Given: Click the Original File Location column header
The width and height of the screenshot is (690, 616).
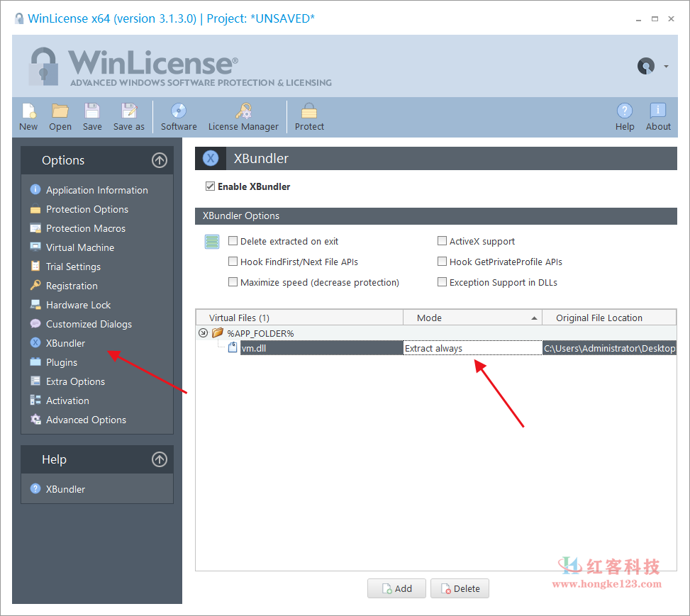Looking at the screenshot, I should 609,318.
